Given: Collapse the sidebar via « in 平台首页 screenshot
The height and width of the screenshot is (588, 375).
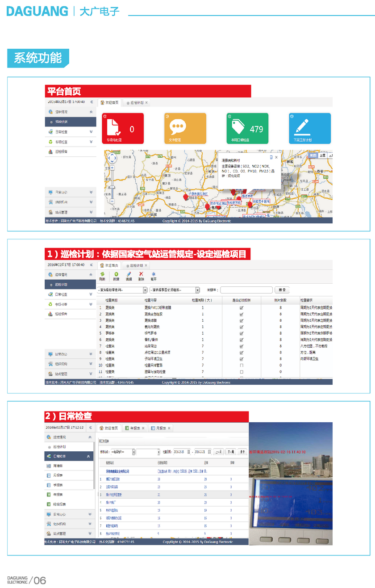Looking at the screenshot, I should pyautogui.click(x=92, y=102).
